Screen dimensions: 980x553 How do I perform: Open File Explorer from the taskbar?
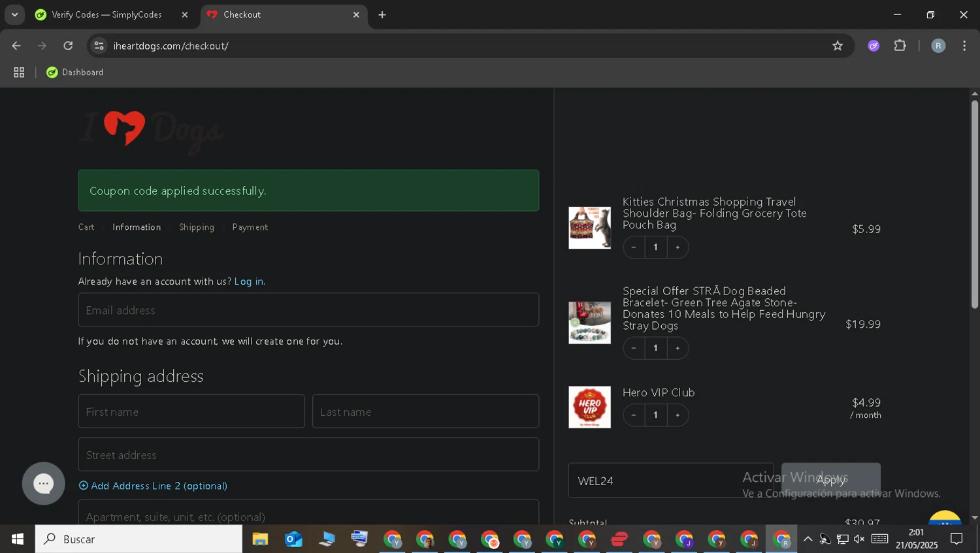click(260, 539)
